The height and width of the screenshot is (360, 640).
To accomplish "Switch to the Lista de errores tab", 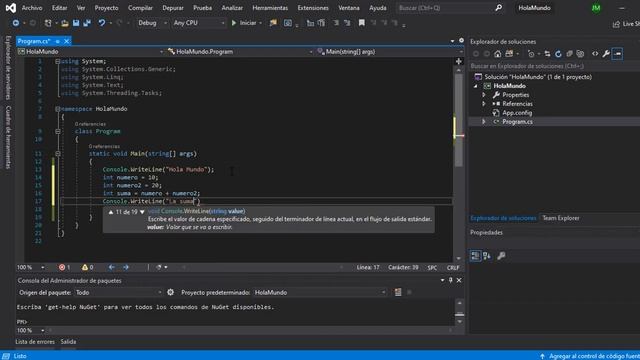I will pos(35,342).
